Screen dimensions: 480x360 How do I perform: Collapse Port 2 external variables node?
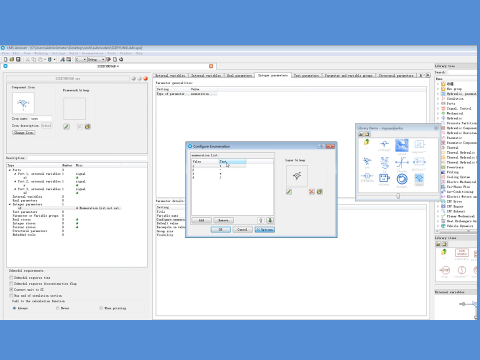pos(15,182)
